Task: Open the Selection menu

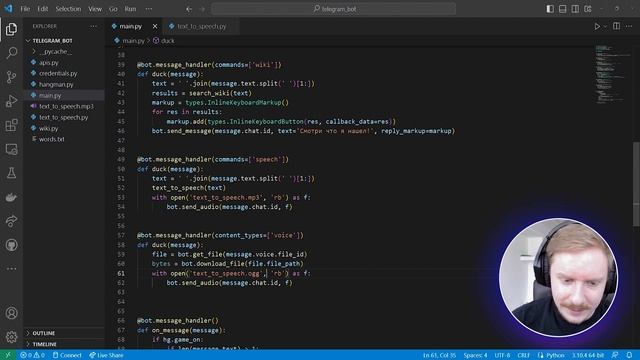Action: pyautogui.click(x=68, y=9)
